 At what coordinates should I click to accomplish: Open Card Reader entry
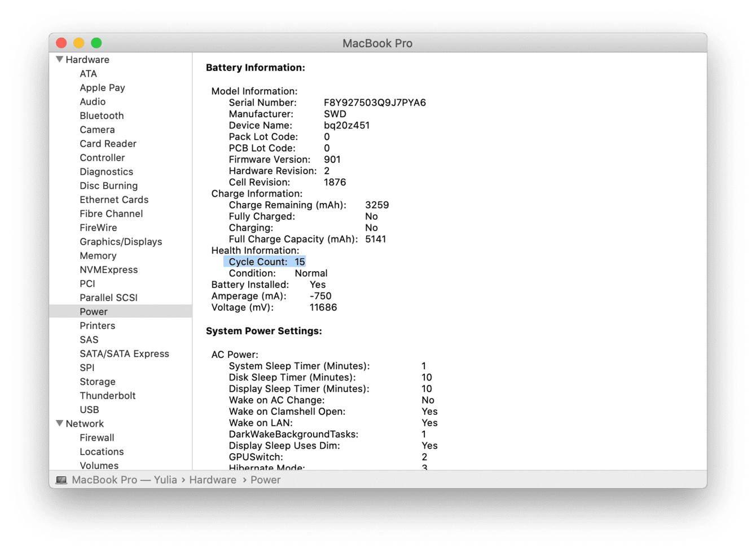click(x=108, y=144)
